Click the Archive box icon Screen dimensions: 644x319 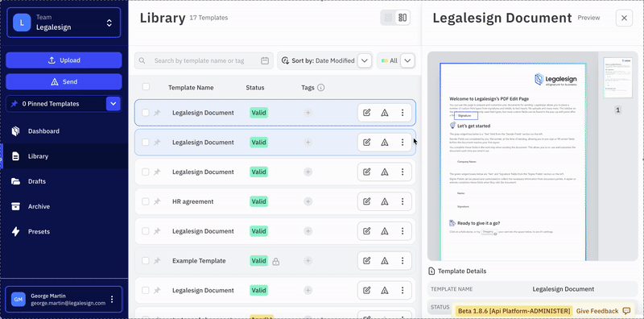pyautogui.click(x=15, y=206)
